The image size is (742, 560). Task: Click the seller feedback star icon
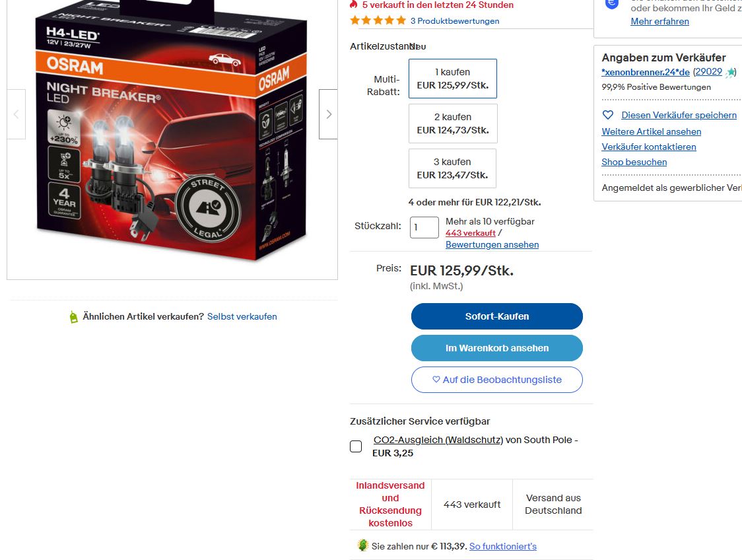pos(730,73)
